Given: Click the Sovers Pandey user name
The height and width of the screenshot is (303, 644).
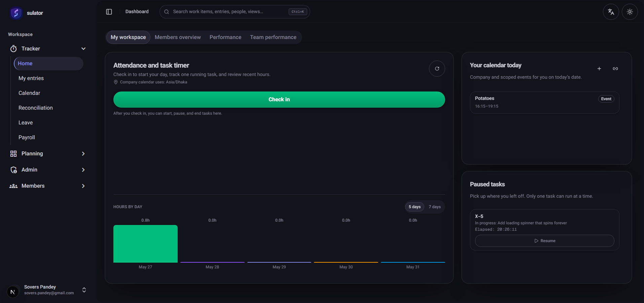Looking at the screenshot, I should pos(40,287).
